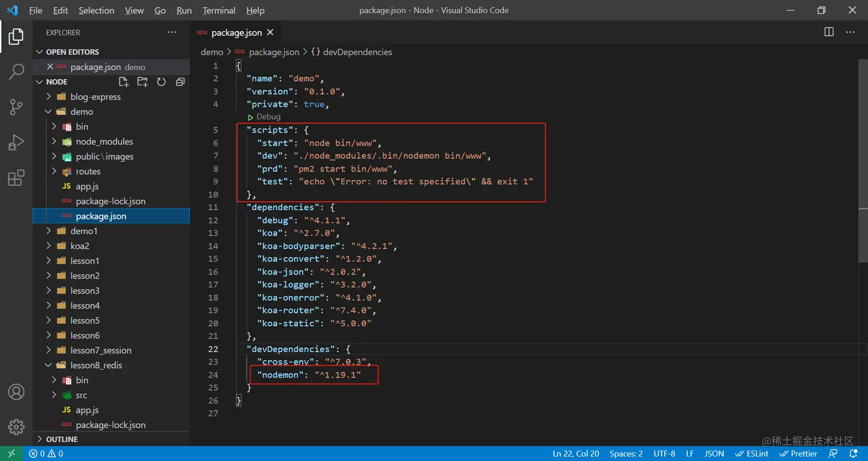Open the Search view in activity bar

[16, 72]
